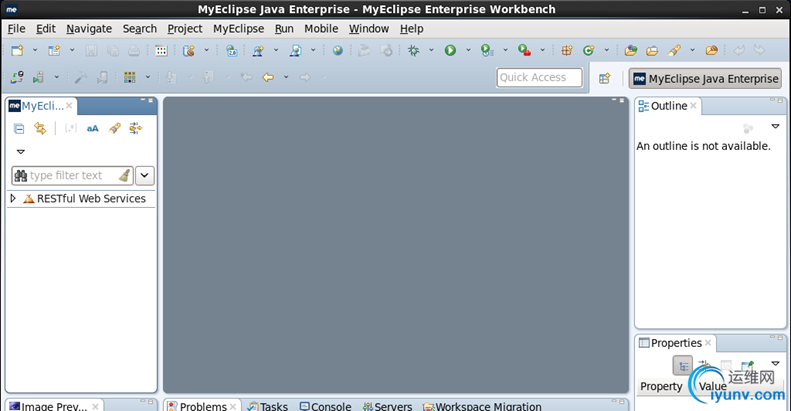Click the Run with list toolbar icon
The width and height of the screenshot is (791, 411).
point(487,50)
